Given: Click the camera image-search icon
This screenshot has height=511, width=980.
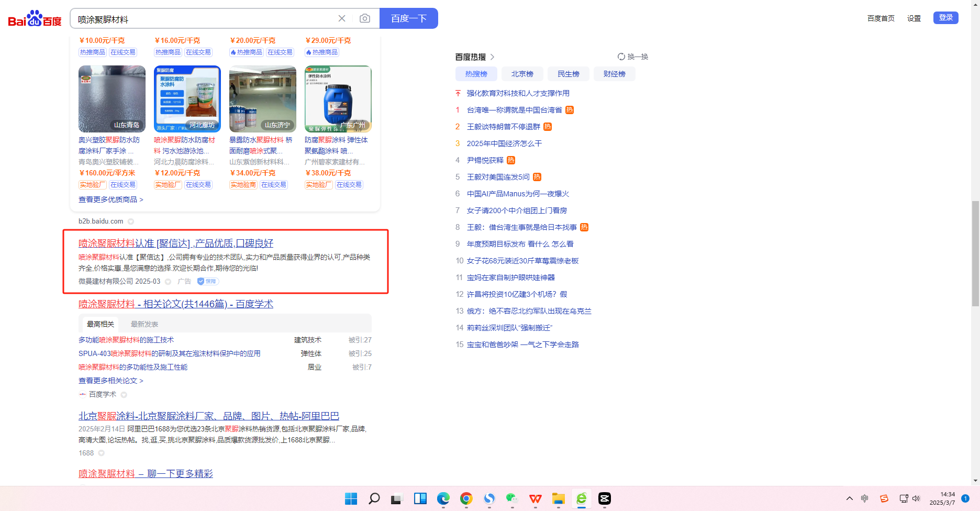Looking at the screenshot, I should (365, 19).
